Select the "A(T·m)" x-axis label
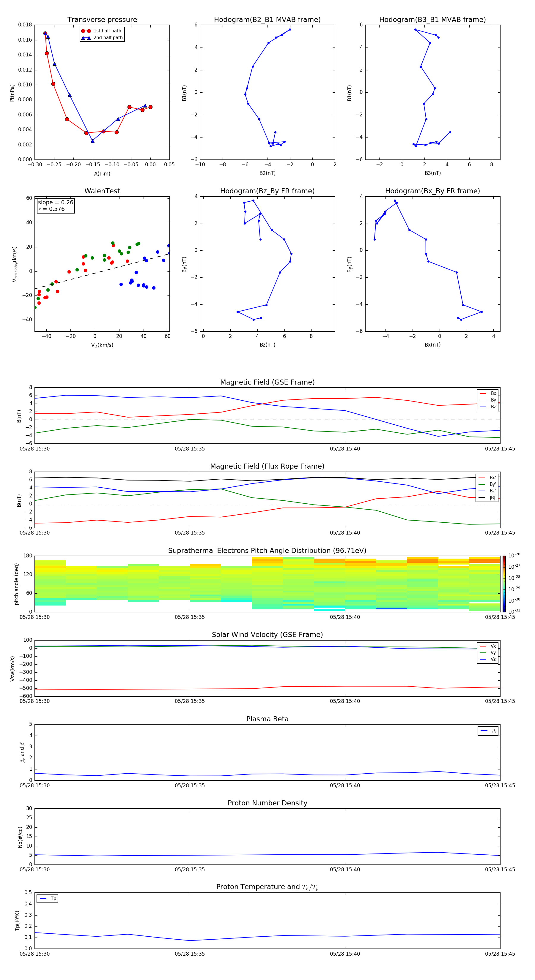 pos(102,174)
